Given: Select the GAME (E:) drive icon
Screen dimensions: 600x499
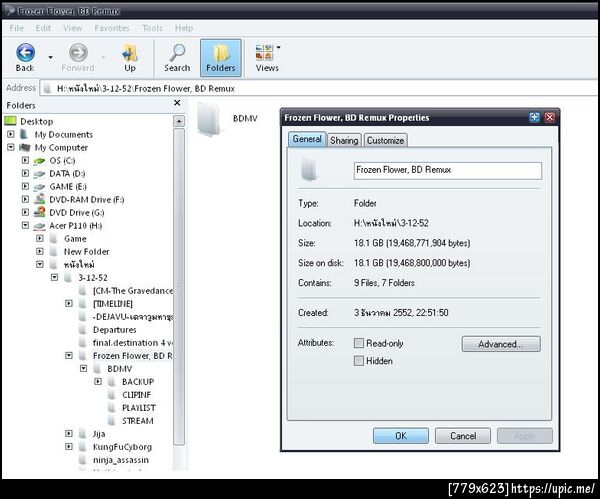Looking at the screenshot, I should point(39,187).
